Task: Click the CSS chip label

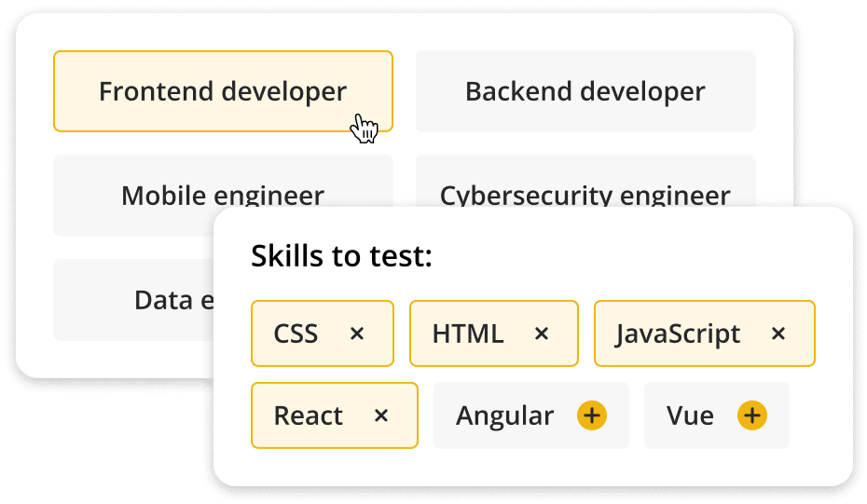Action: 296,334
